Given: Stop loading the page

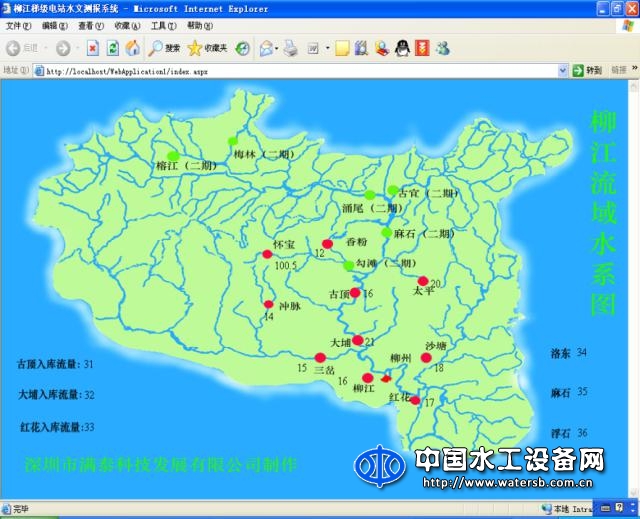Looking at the screenshot, I should click(x=93, y=48).
